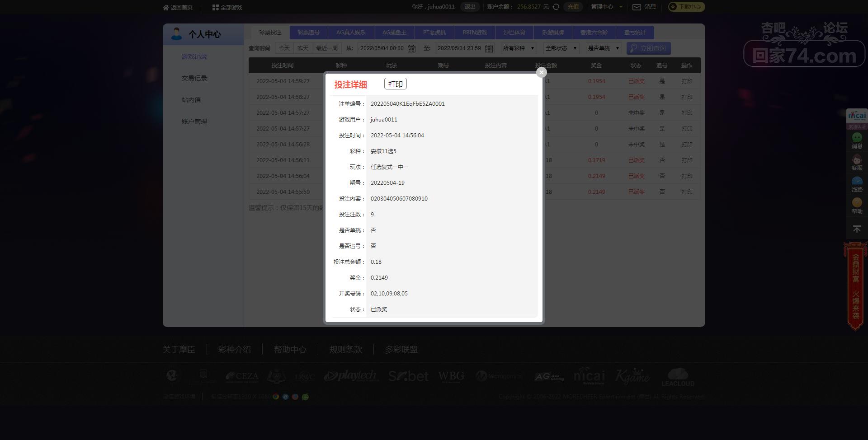Open the 管理中心 dropdown menu
This screenshot has width=868, height=440.
tap(607, 7)
